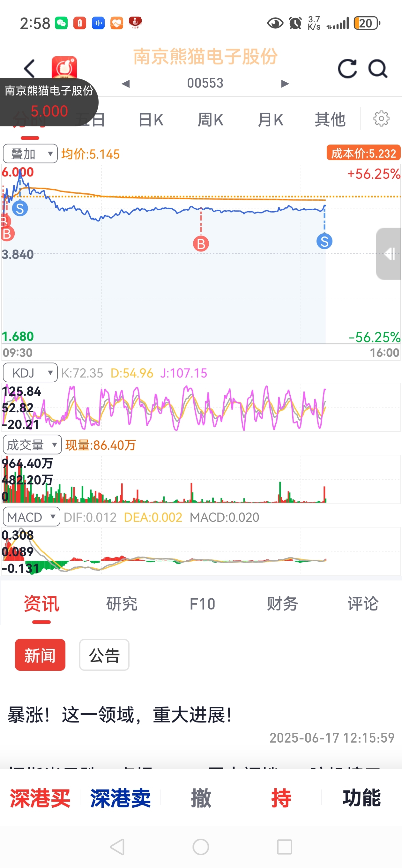Tap the 撤 cancel order button
The image size is (402, 868).
click(201, 798)
